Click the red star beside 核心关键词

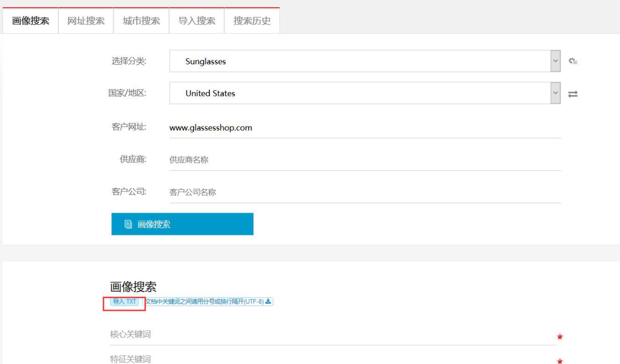(x=560, y=337)
